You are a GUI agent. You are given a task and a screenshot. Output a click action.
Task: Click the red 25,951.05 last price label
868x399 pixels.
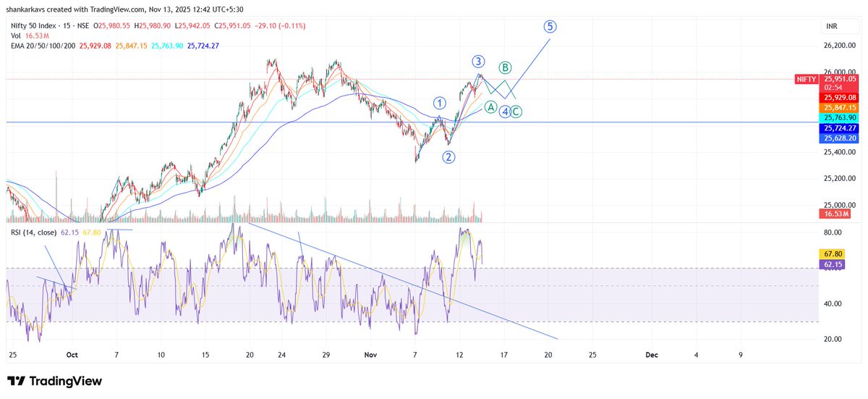[838, 79]
